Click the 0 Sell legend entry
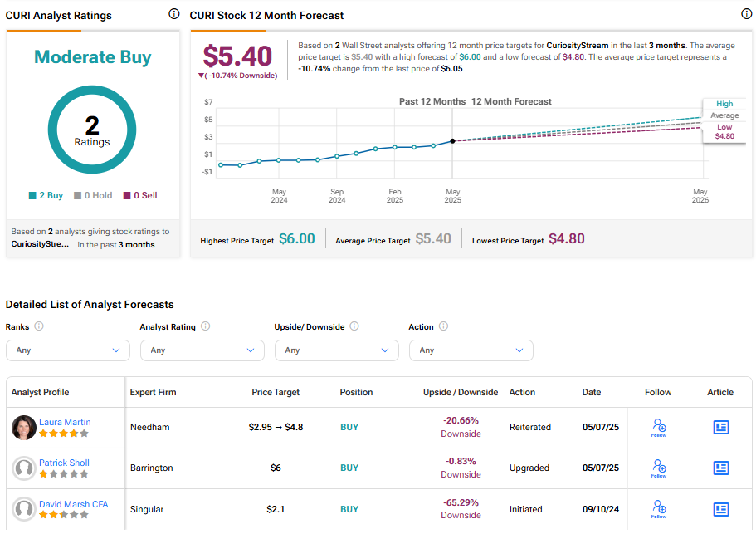The height and width of the screenshot is (534, 756). point(140,195)
